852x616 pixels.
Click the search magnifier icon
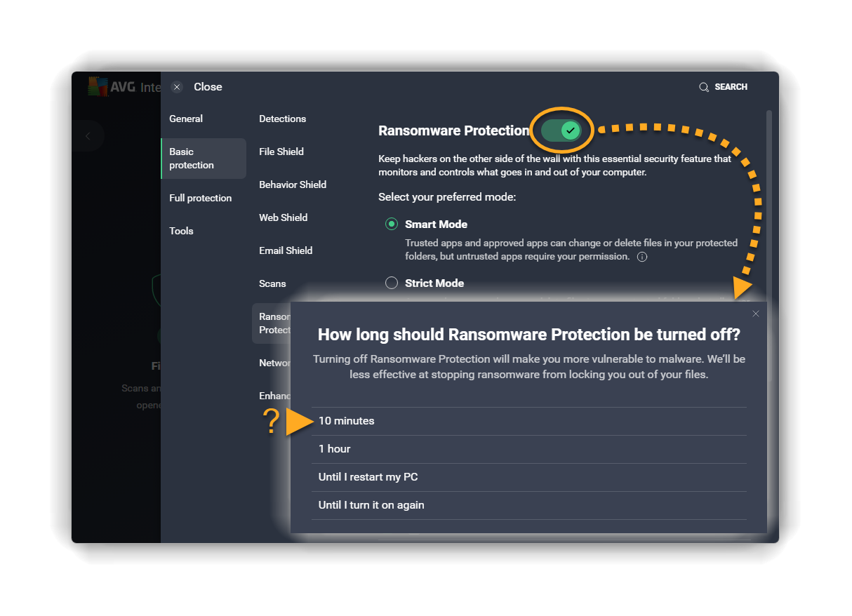tap(703, 87)
